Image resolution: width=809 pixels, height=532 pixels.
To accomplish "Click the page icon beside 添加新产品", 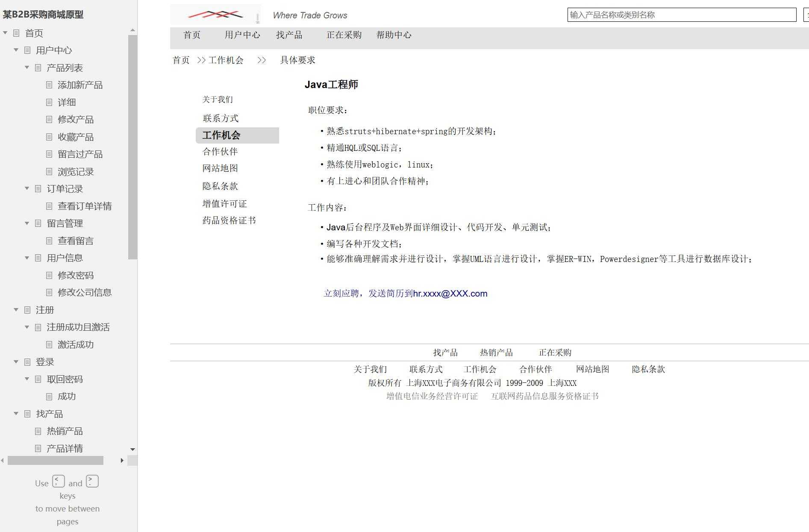I will (x=50, y=85).
